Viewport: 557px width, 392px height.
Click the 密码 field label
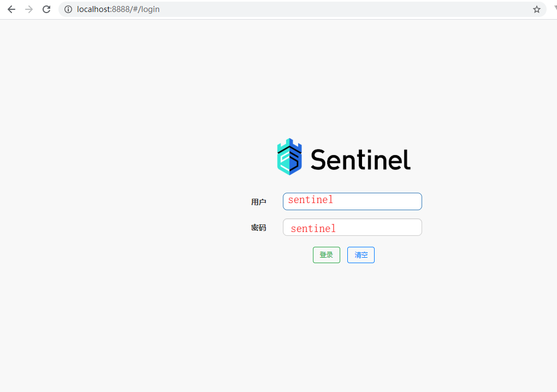(258, 227)
